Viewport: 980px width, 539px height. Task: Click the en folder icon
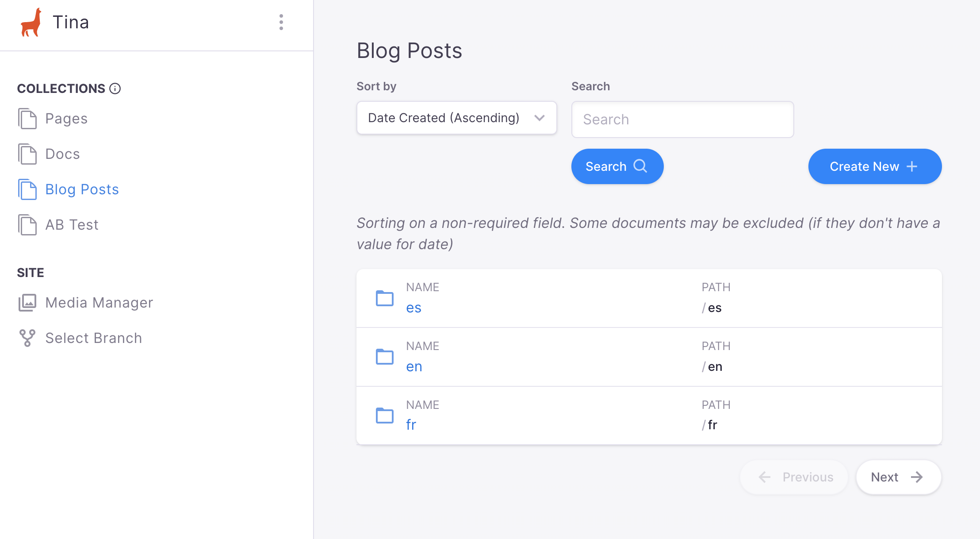pos(384,357)
